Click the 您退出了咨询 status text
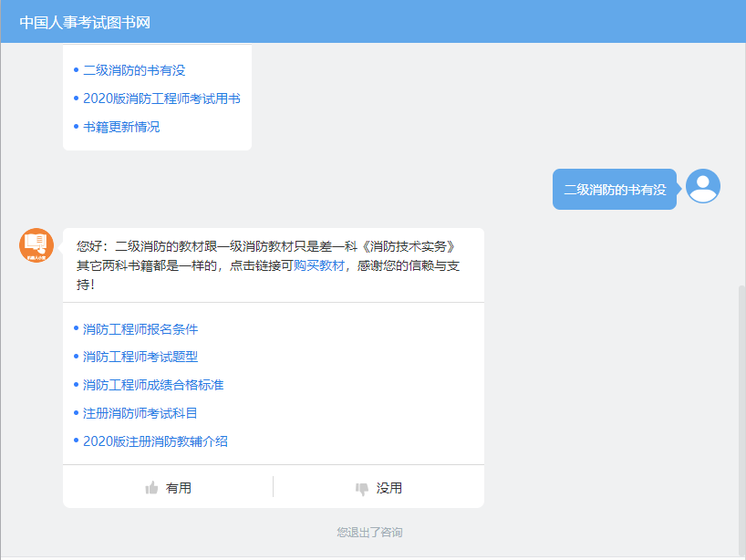The height and width of the screenshot is (560, 746). (369, 532)
